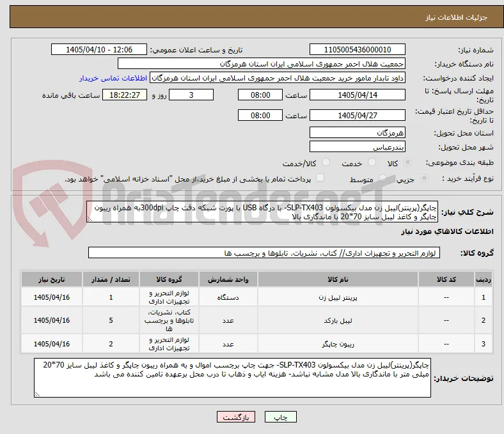Click the announcement date field 1405/04/10 - 12:06
The height and width of the screenshot is (434, 504).
(99, 49)
